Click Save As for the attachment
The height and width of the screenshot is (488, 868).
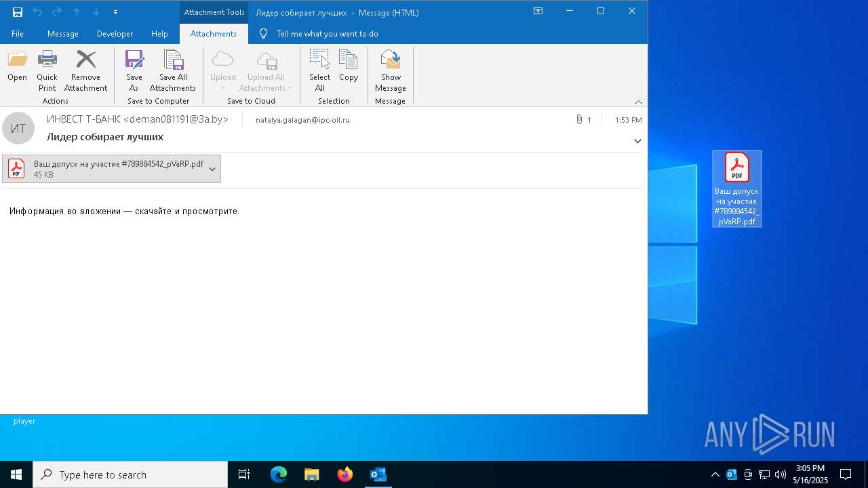tap(134, 70)
